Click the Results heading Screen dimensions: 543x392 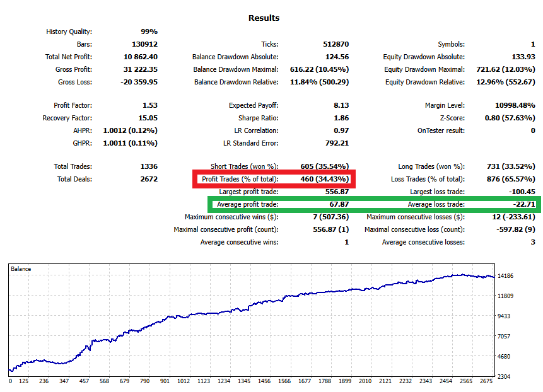click(x=264, y=18)
